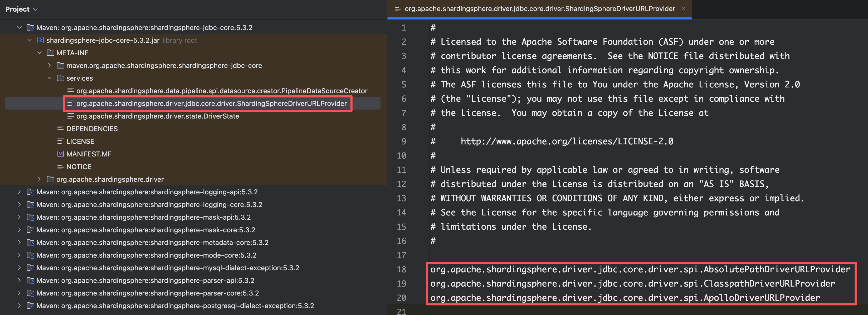Viewport: 868px width, 315px height.
Task: Click the services folder icon
Action: 61,78
